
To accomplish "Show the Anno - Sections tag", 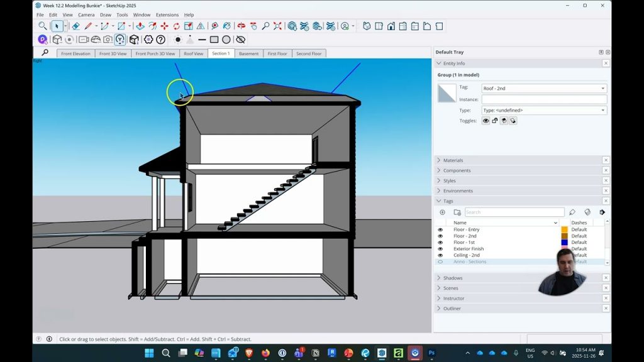I will pyautogui.click(x=440, y=261).
